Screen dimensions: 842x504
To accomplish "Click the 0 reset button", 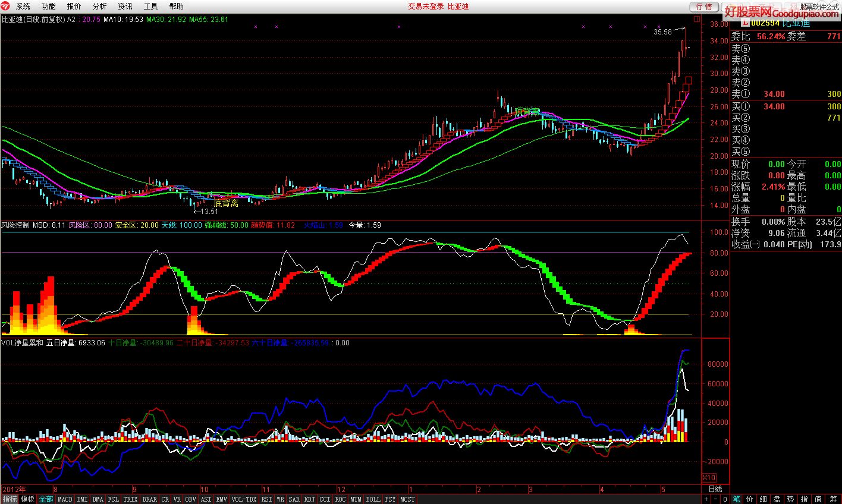I will tap(725, 499).
